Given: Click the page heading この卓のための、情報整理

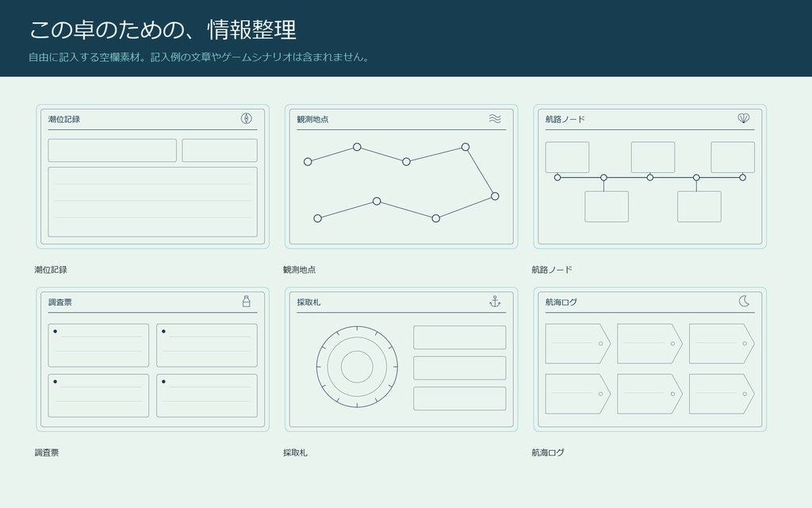Looking at the screenshot, I should point(163,29).
